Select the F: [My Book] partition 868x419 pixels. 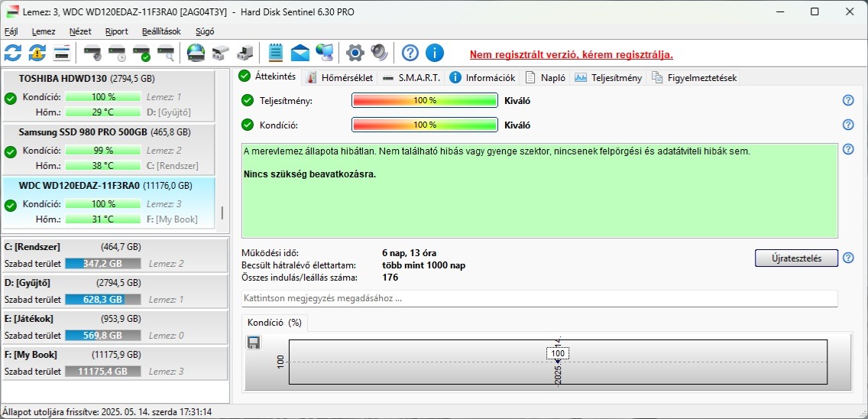115,363
